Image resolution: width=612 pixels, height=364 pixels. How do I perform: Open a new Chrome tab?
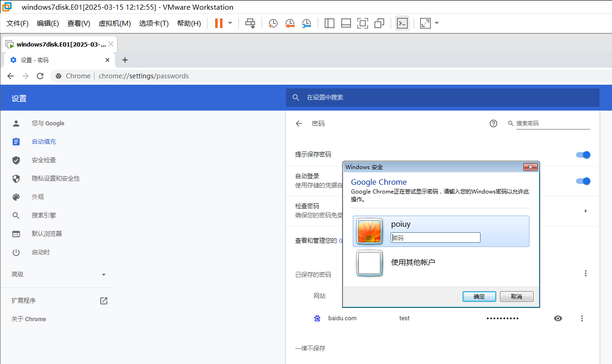coord(125,60)
